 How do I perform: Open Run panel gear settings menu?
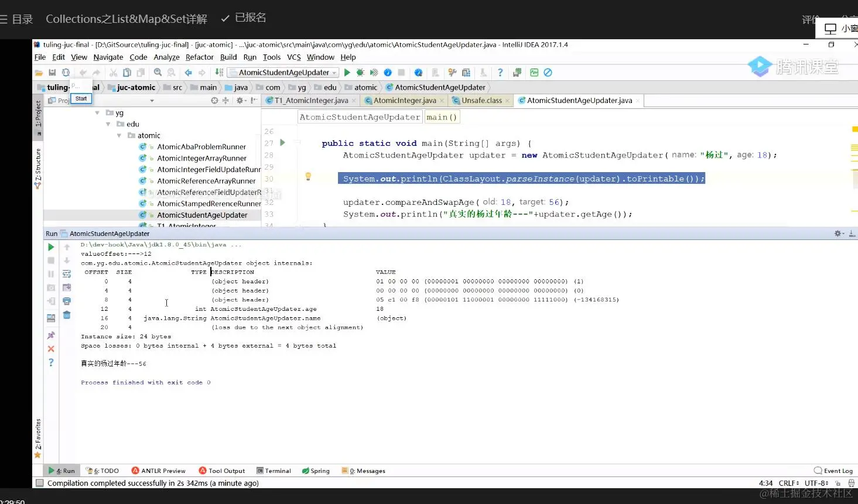click(839, 234)
